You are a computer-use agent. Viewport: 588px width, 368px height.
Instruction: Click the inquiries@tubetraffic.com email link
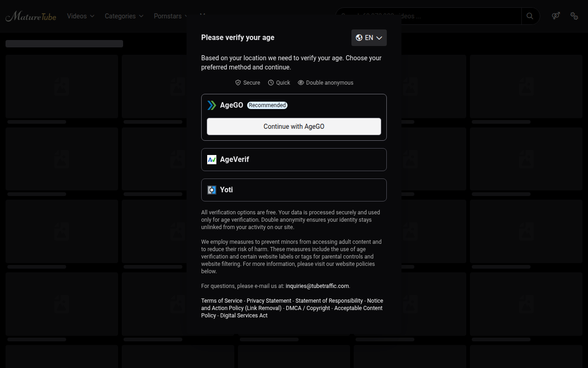(x=317, y=286)
